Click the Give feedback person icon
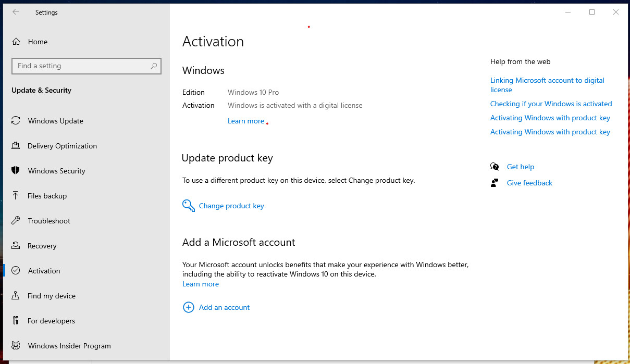This screenshot has height=364, width=630. pos(495,183)
